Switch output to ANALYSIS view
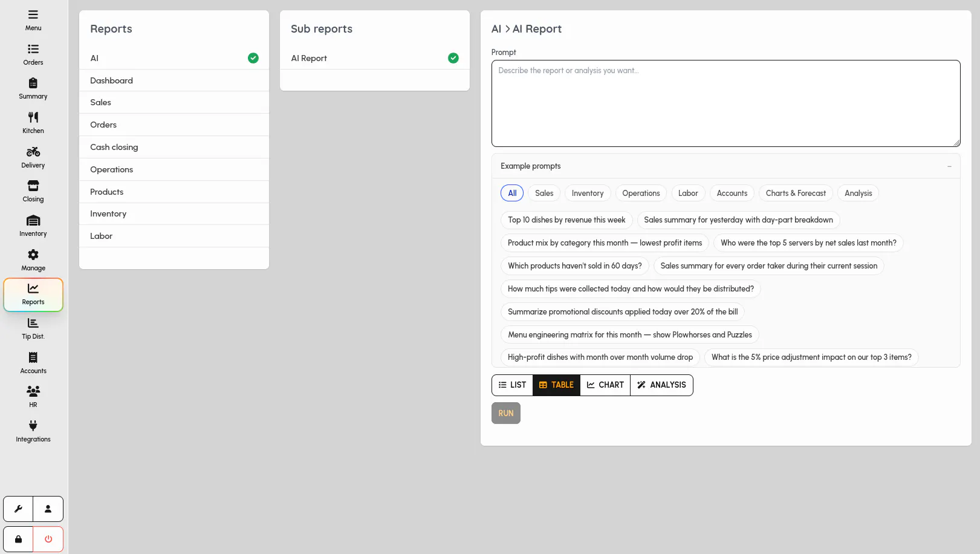The height and width of the screenshot is (554, 980). point(661,385)
